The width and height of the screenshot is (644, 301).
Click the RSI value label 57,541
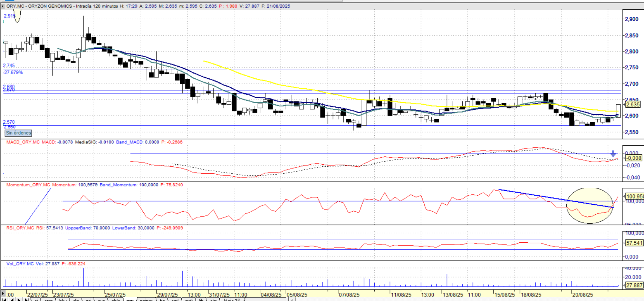(634, 243)
